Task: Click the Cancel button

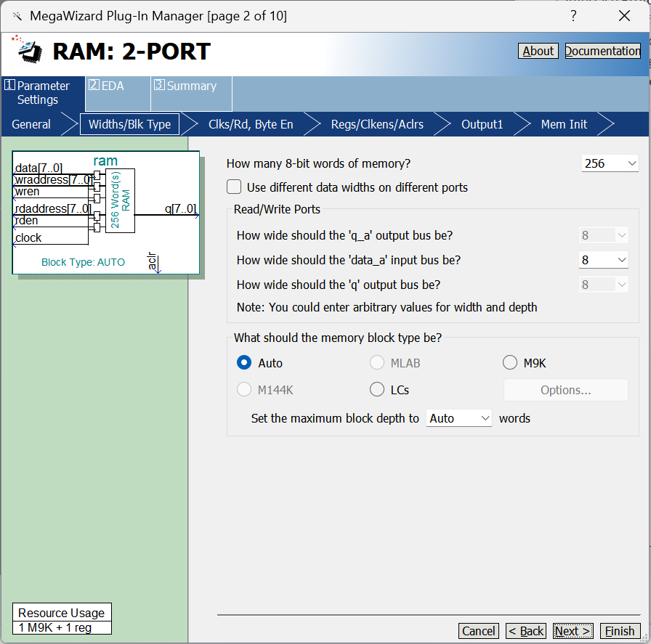Action: pos(478,631)
